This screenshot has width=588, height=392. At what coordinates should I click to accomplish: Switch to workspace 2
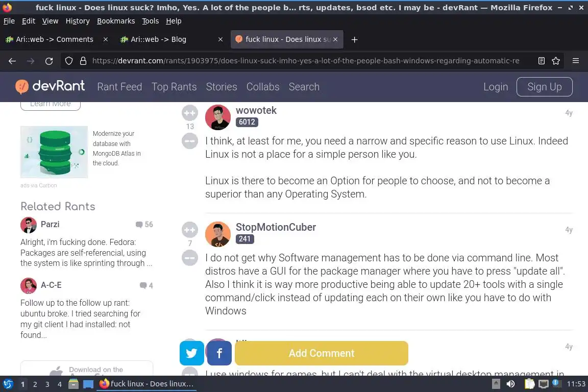pos(35,384)
